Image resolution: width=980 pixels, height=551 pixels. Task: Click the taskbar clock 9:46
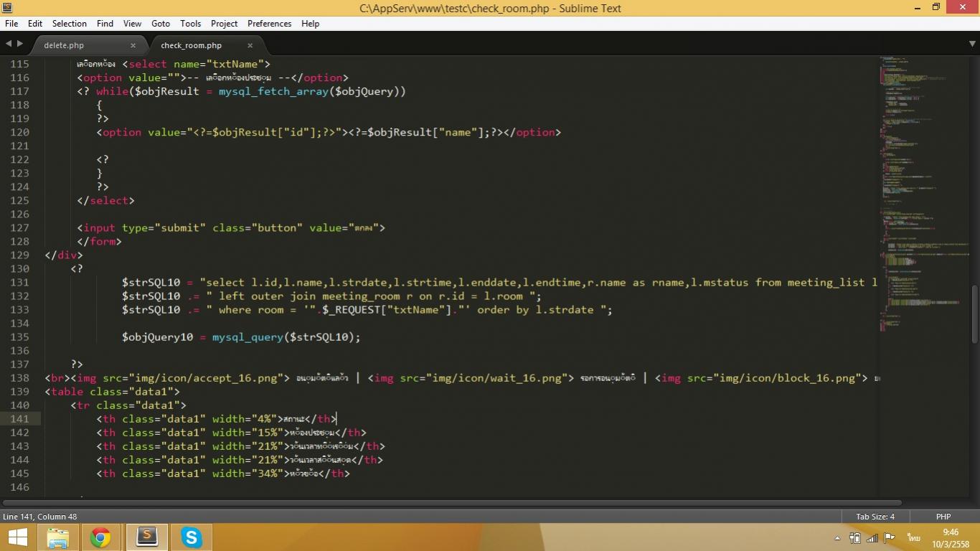[x=951, y=532]
